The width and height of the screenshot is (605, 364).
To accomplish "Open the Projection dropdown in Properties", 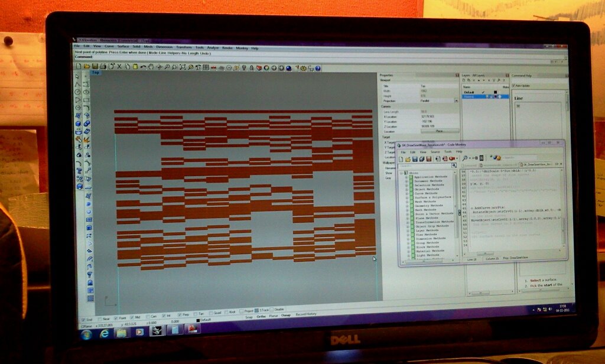I will [x=455, y=101].
